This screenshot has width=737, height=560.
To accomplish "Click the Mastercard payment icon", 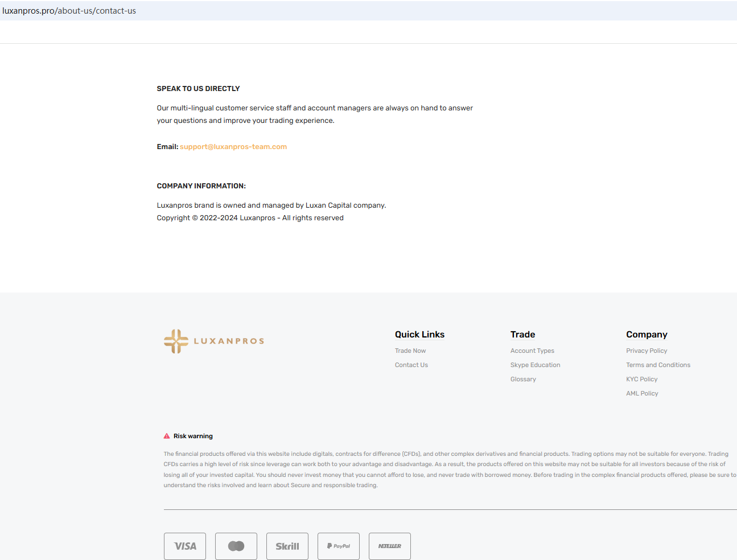I will [x=236, y=546].
